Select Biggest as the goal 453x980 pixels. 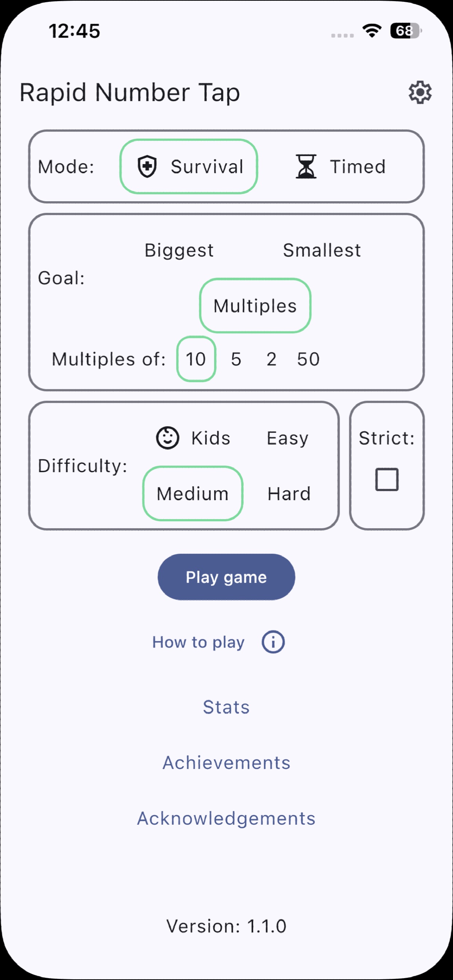click(179, 250)
